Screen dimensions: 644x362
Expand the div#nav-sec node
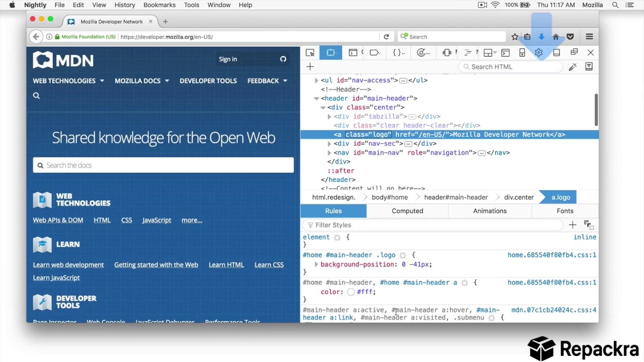(330, 144)
